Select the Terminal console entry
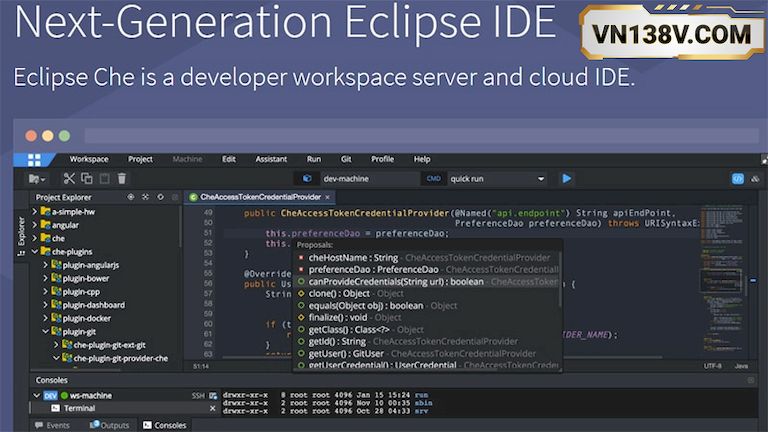The height and width of the screenshot is (432, 768). coord(79,408)
